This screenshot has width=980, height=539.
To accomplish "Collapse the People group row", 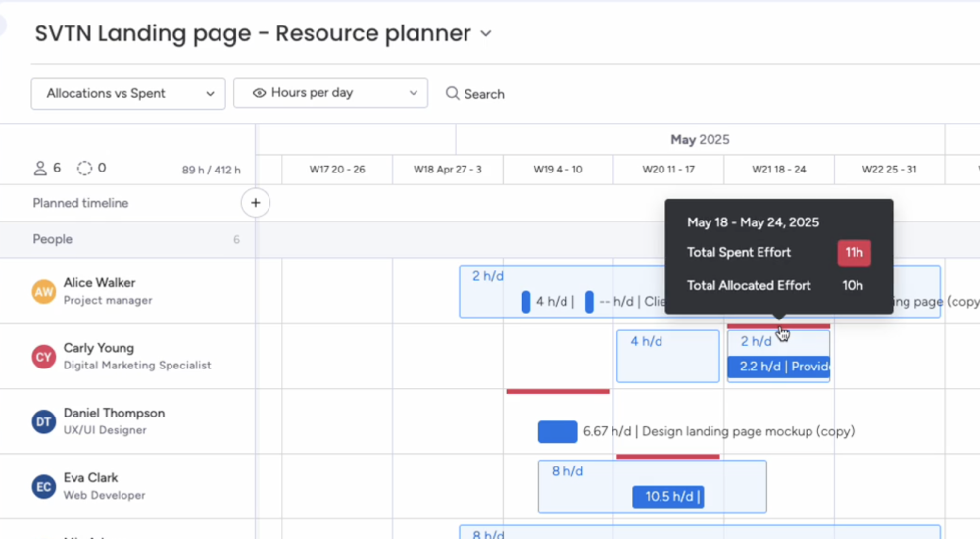I will click(x=52, y=239).
